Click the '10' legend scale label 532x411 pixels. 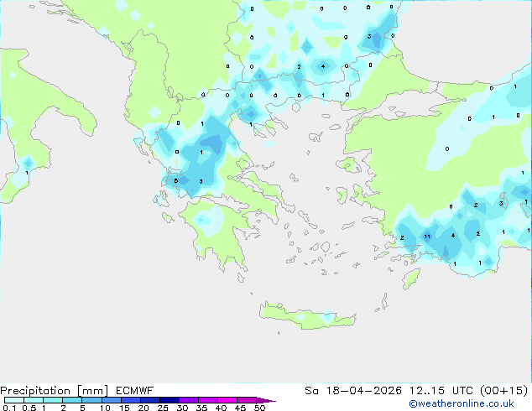coord(105,408)
